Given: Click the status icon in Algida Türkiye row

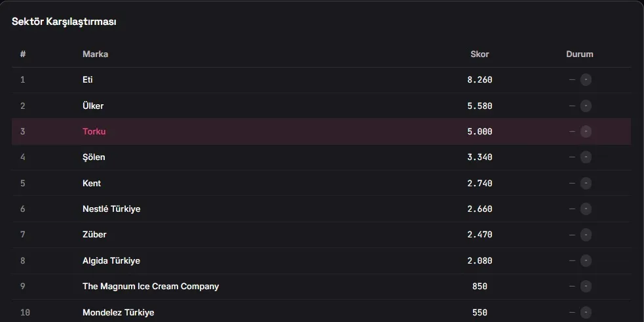Looking at the screenshot, I should tap(586, 261).
